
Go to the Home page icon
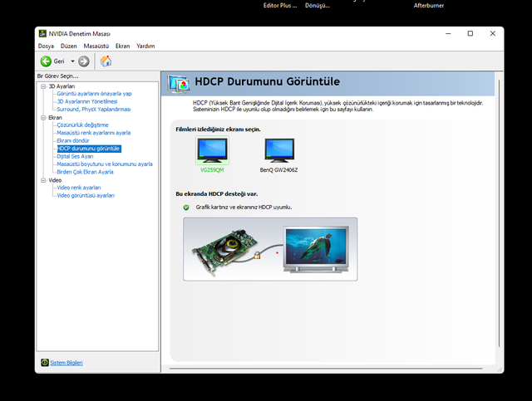(106, 61)
